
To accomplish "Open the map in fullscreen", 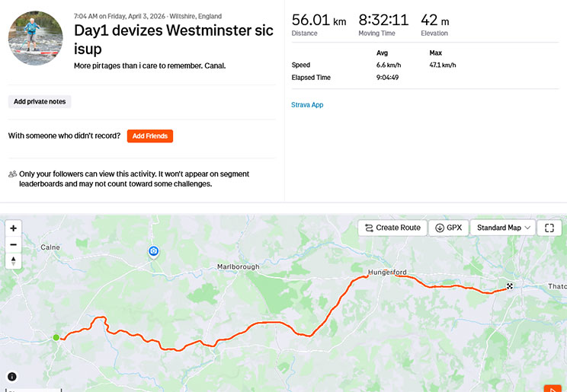I will pos(549,228).
